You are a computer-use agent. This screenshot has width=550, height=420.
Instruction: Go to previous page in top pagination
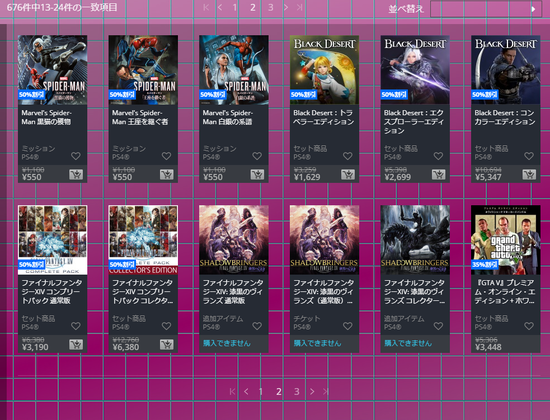[x=220, y=7]
